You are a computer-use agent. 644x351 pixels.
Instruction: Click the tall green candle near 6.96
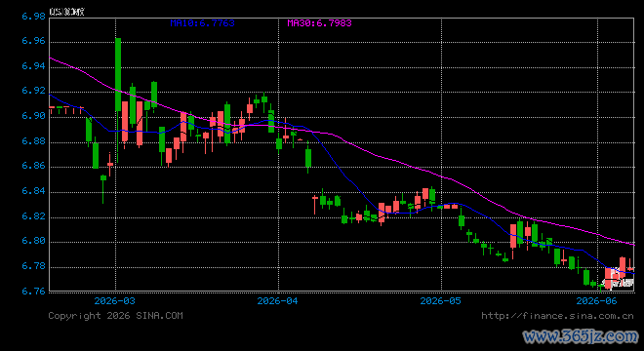pyautogui.click(x=118, y=74)
